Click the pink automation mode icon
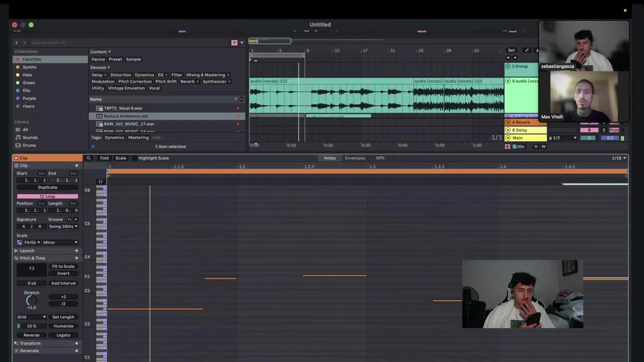Viewport: 644px width, 362px height. point(507,146)
